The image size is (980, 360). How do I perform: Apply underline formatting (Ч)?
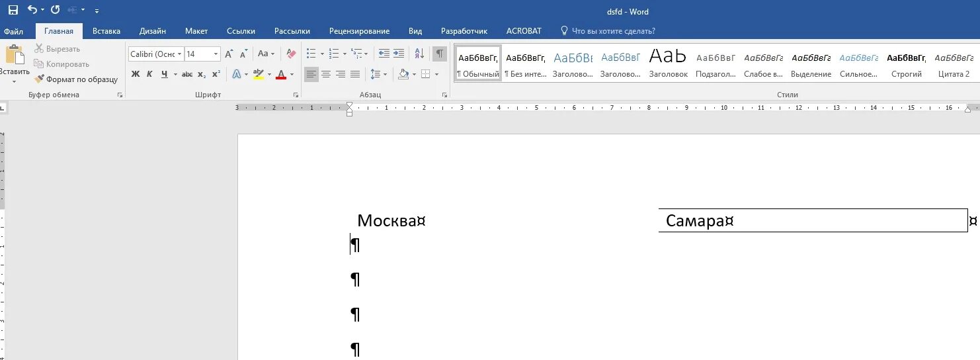pyautogui.click(x=165, y=74)
